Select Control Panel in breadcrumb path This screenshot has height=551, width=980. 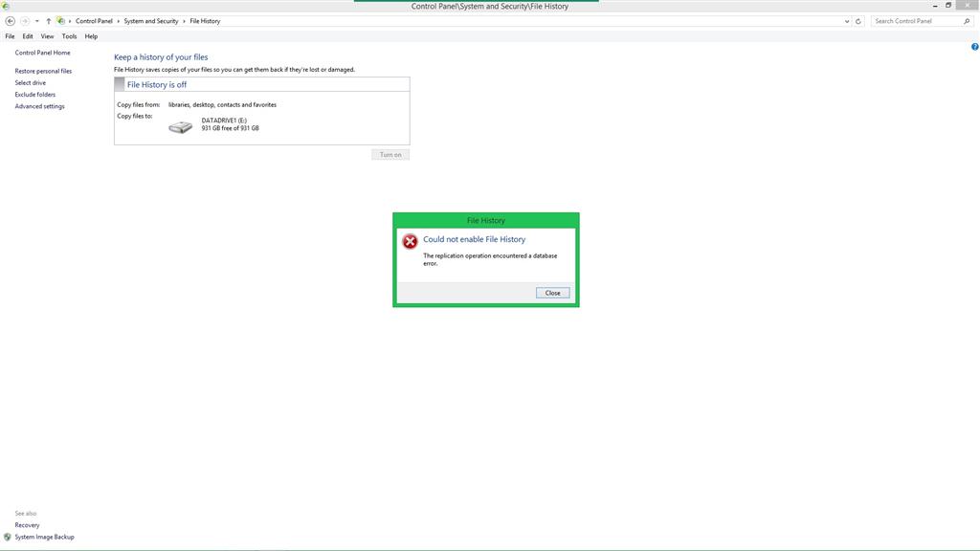(x=94, y=21)
